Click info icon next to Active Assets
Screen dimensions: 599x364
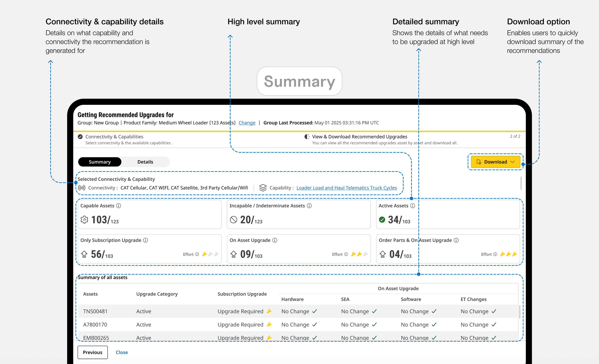pyautogui.click(x=412, y=206)
